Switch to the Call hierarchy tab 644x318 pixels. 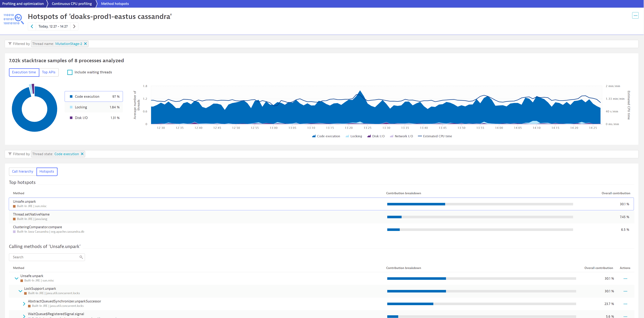click(x=23, y=172)
